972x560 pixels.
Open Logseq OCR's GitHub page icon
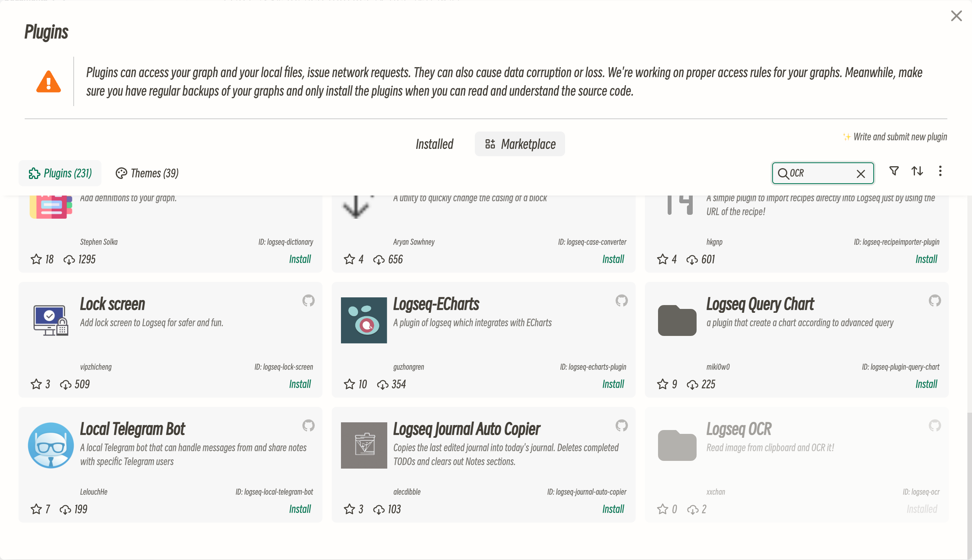tap(935, 426)
